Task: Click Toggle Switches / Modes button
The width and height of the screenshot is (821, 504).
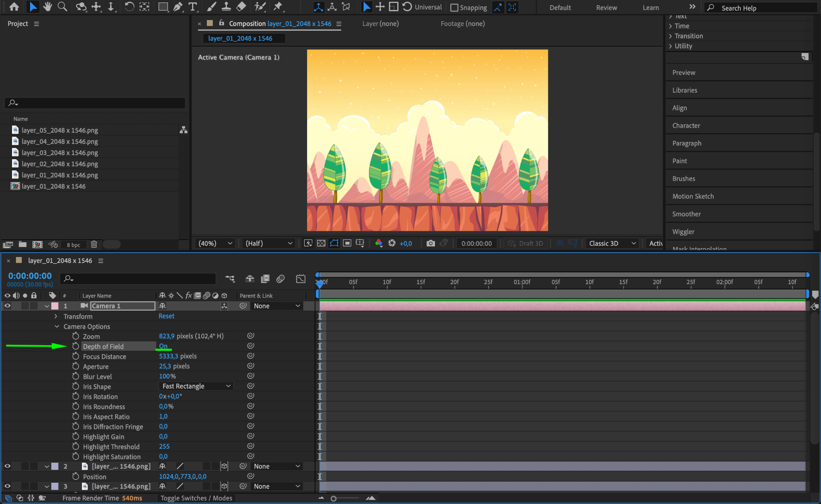Action: pos(196,498)
